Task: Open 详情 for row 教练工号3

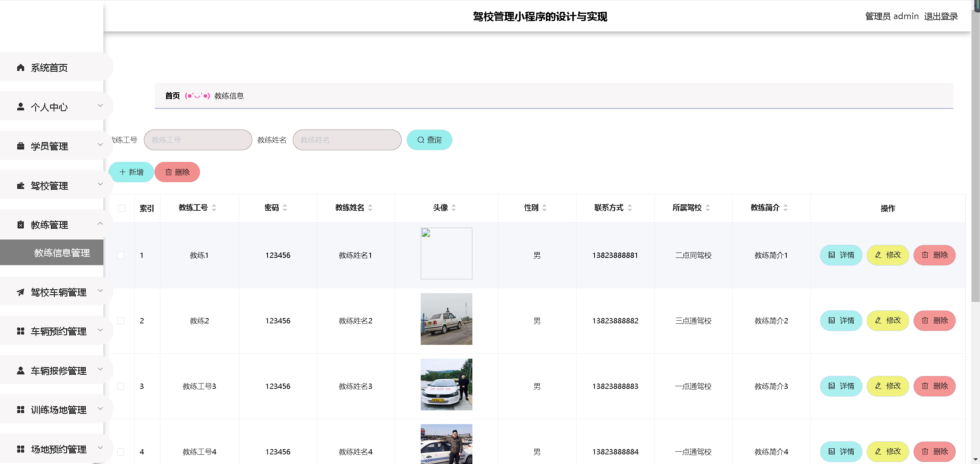Action: click(x=841, y=386)
